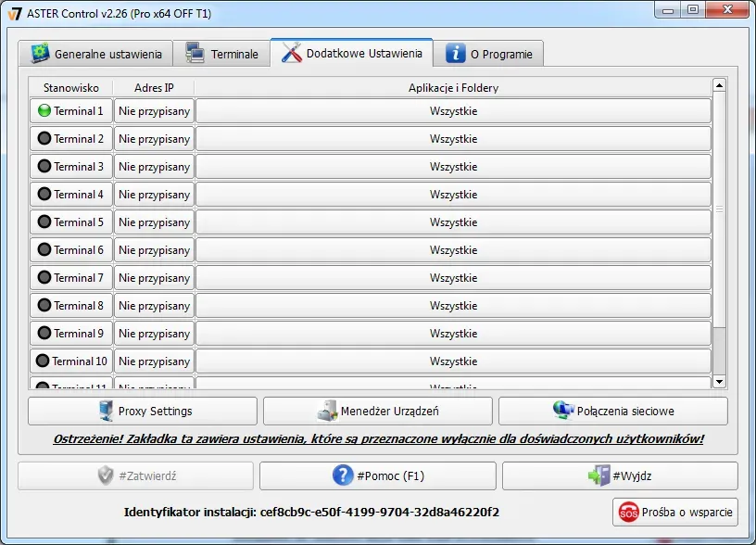The image size is (756, 545).
Task: Click the SOS lifebuoy icon
Action: (x=629, y=512)
